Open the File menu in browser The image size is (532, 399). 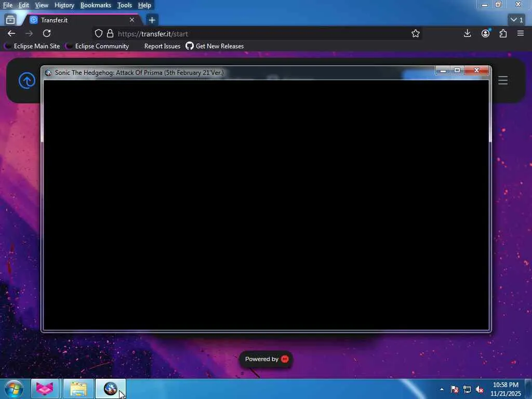7,5
